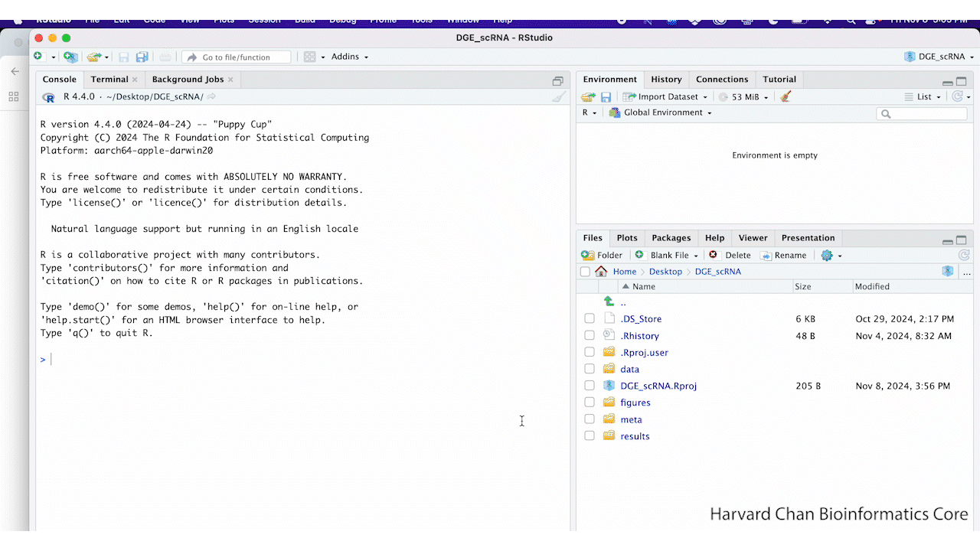The height and width of the screenshot is (551, 980).
Task: Open the Import Dataset dropdown
Action: tap(665, 96)
